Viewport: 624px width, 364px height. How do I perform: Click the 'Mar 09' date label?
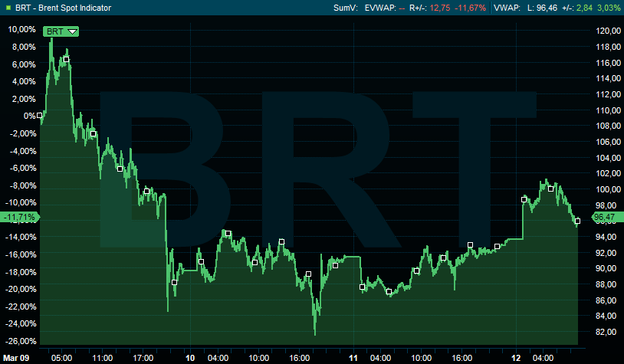tap(15, 358)
